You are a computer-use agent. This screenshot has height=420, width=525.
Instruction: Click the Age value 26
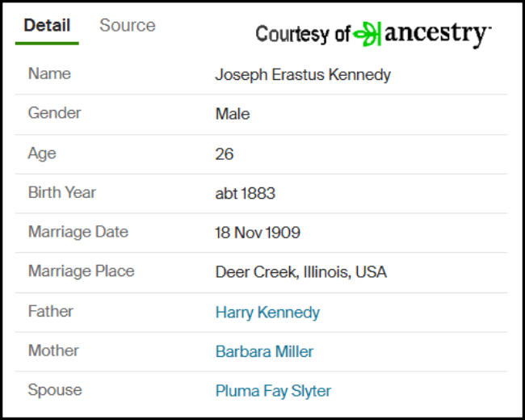pos(224,154)
